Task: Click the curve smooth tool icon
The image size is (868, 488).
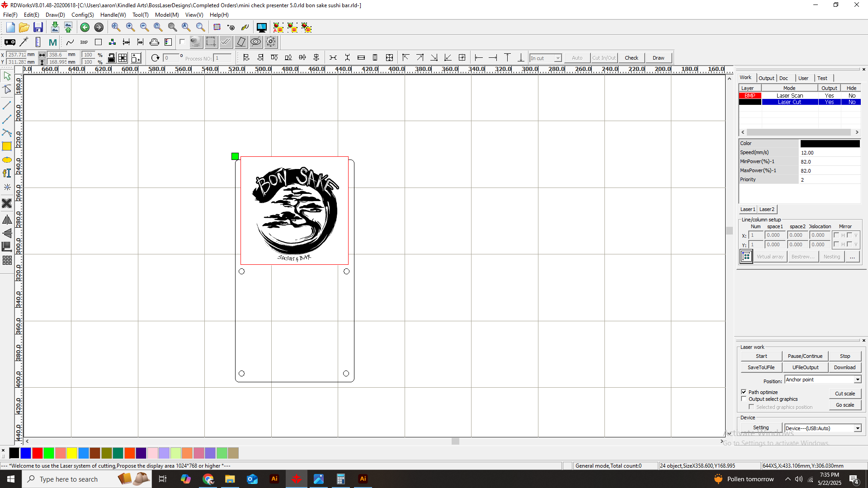Action: click(x=70, y=42)
